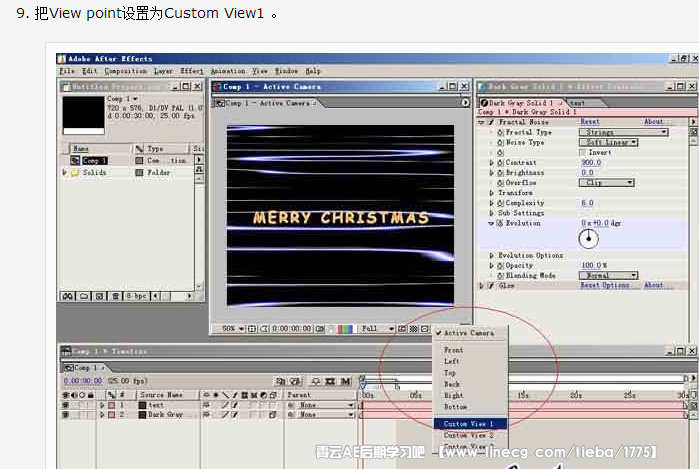Toggle the region of interest icon

click(x=402, y=329)
